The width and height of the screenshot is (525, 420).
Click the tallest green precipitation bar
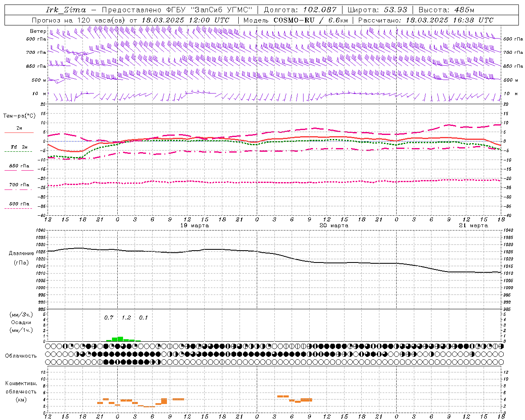tap(120, 339)
